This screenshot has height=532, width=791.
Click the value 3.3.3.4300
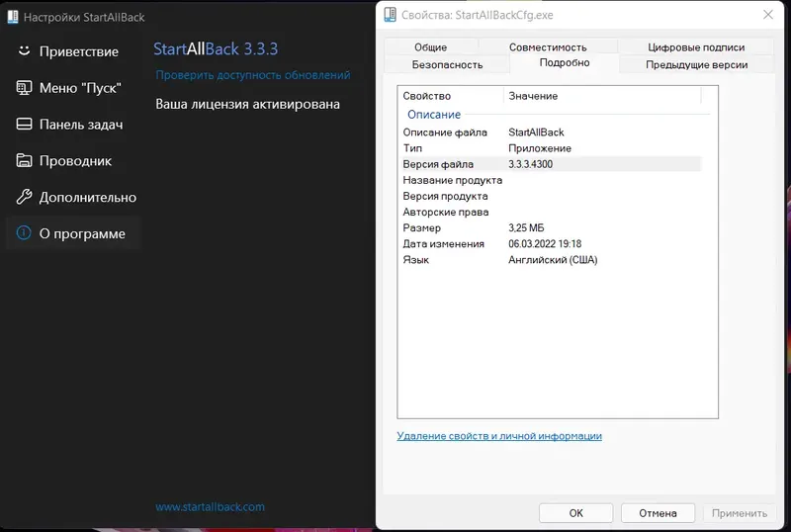[530, 164]
